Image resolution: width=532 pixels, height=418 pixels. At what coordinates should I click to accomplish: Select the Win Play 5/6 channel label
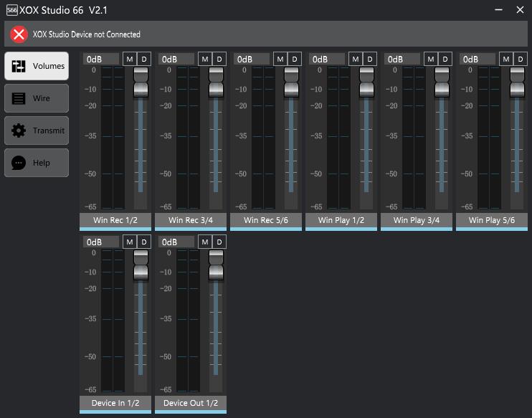492,221
